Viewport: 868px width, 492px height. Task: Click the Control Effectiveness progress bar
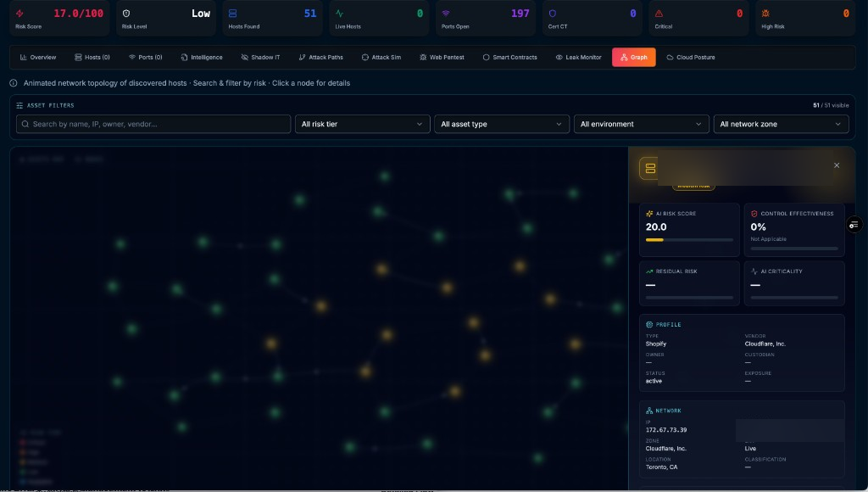pyautogui.click(x=794, y=249)
